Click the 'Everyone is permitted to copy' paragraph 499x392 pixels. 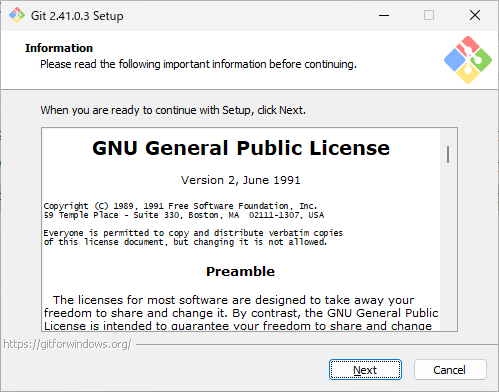point(193,237)
